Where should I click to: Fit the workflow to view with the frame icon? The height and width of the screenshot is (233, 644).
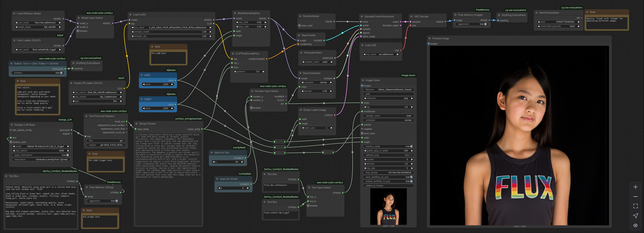[x=635, y=206]
